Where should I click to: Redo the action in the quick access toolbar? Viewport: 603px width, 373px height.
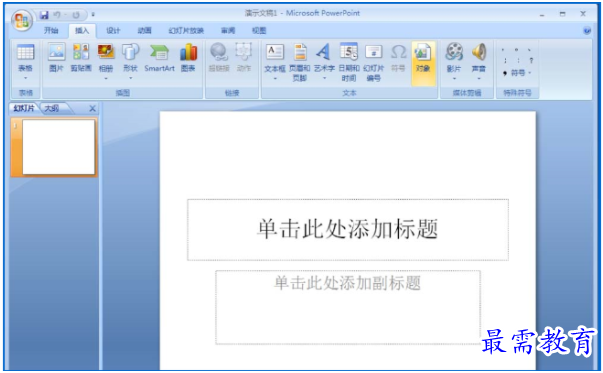pos(76,15)
